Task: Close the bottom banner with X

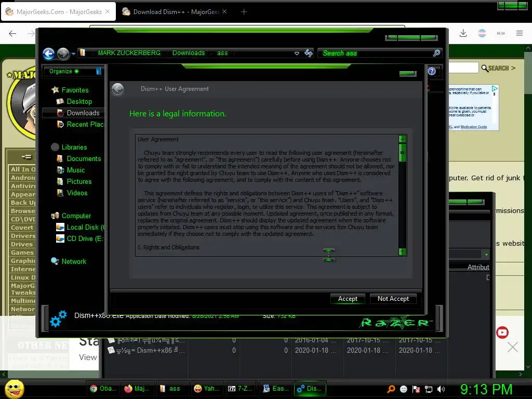Action: tap(513, 347)
